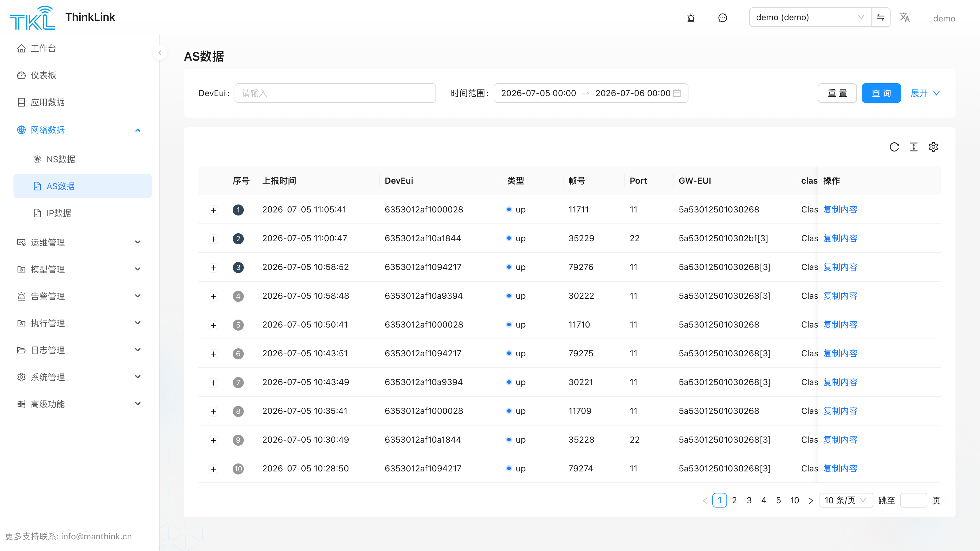This screenshot has width=980, height=551.
Task: Select current page 1 in pagination
Action: 719,500
